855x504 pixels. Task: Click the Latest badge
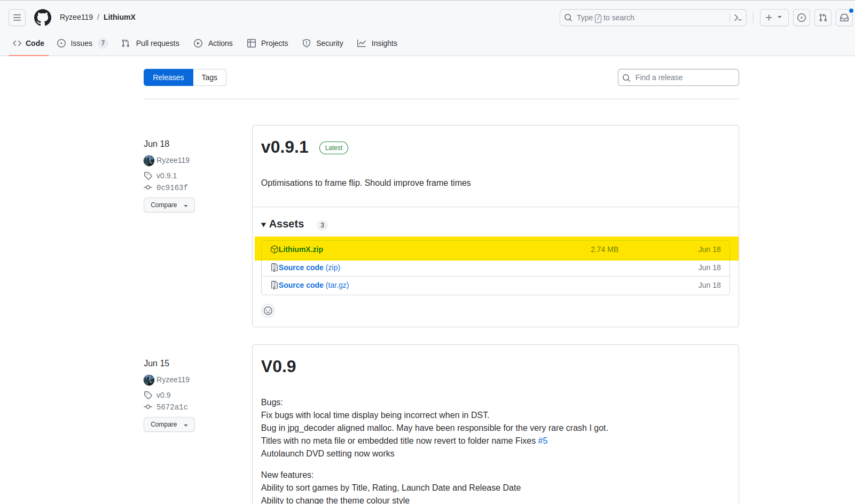pos(334,148)
